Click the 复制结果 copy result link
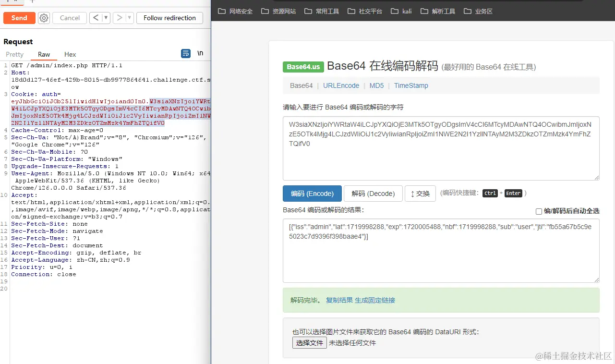This screenshot has height=364, width=615. (339, 300)
